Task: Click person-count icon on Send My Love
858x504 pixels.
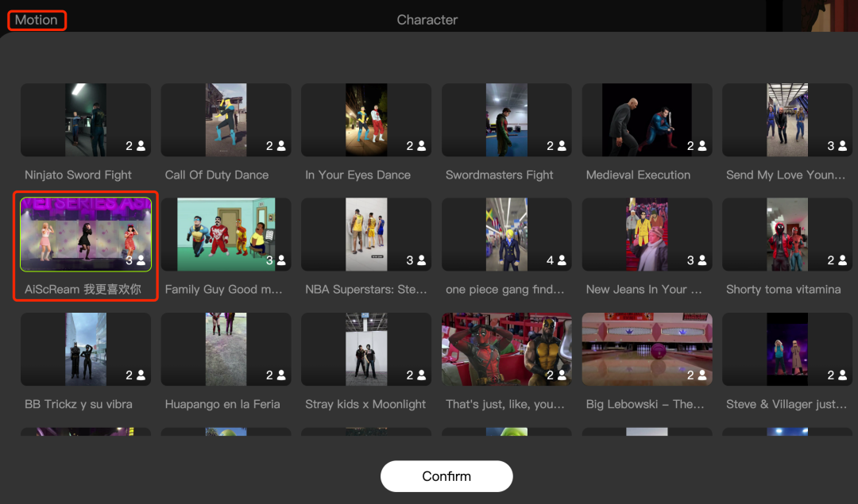Action: (843, 146)
